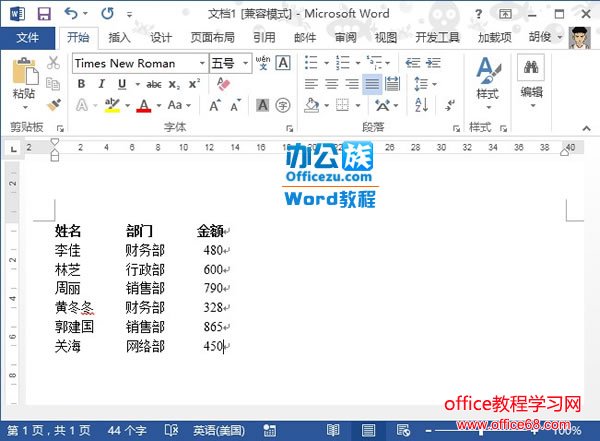Image resolution: width=600 pixels, height=441 pixels.
Task: Switch to the 引用 tab
Action: pyautogui.click(x=264, y=38)
